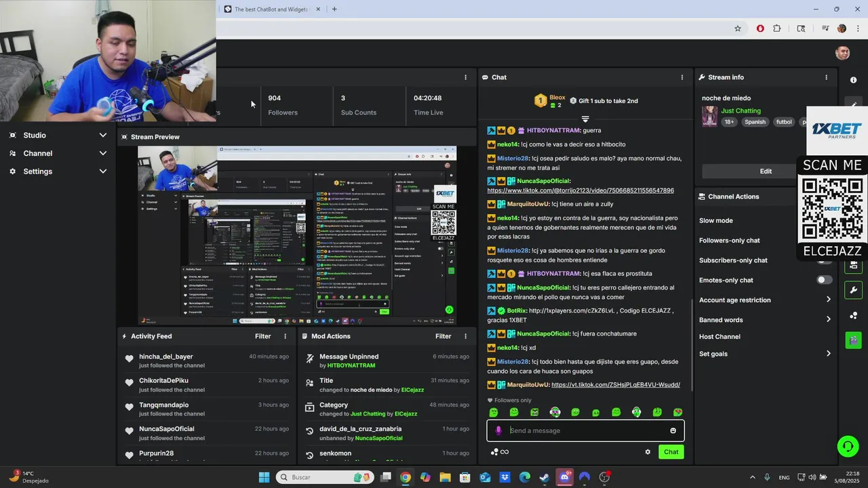Click the wrench icon in right sidebar

[853, 290]
